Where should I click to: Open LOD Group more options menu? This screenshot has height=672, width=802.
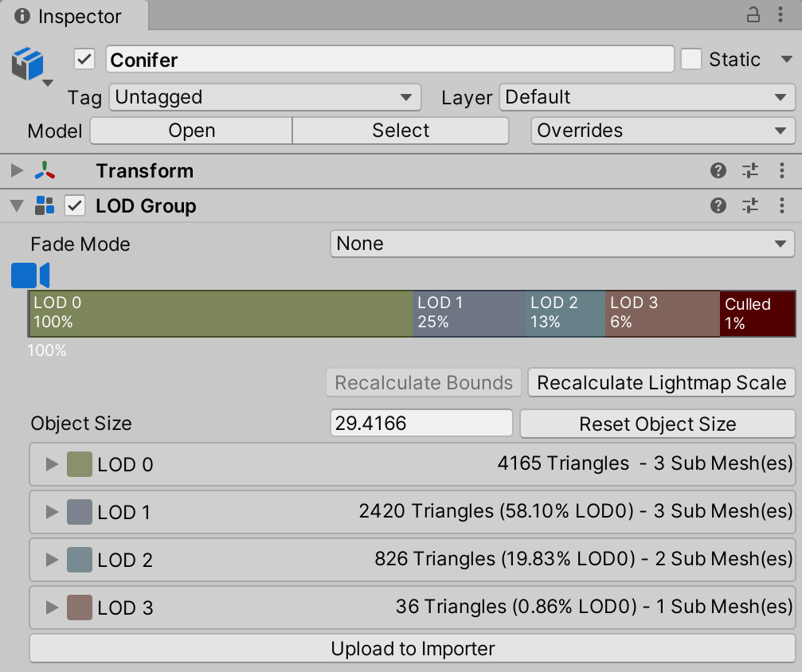[x=780, y=205]
